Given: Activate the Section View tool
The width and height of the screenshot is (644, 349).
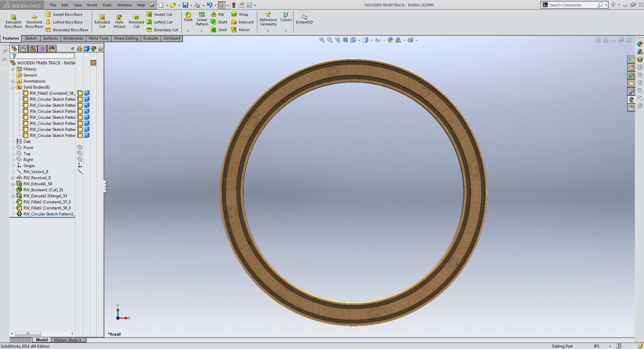Looking at the screenshot, I should coord(345,40).
